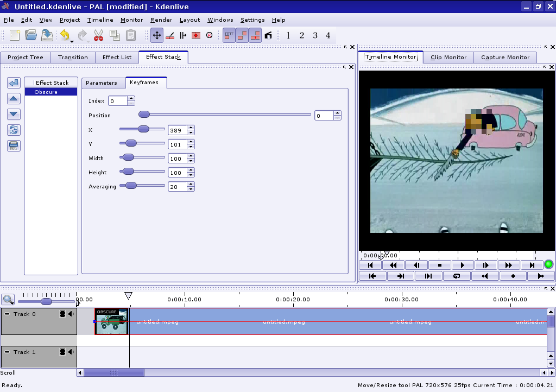Click the Averaging slider handle
Viewport: 556px width, 392px height.
point(130,185)
